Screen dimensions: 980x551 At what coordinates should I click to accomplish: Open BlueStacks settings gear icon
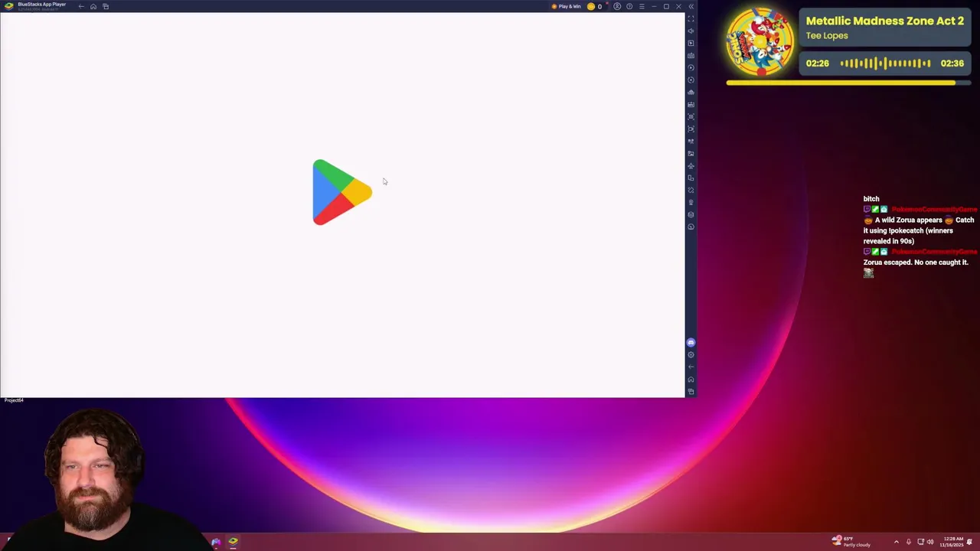691,354
